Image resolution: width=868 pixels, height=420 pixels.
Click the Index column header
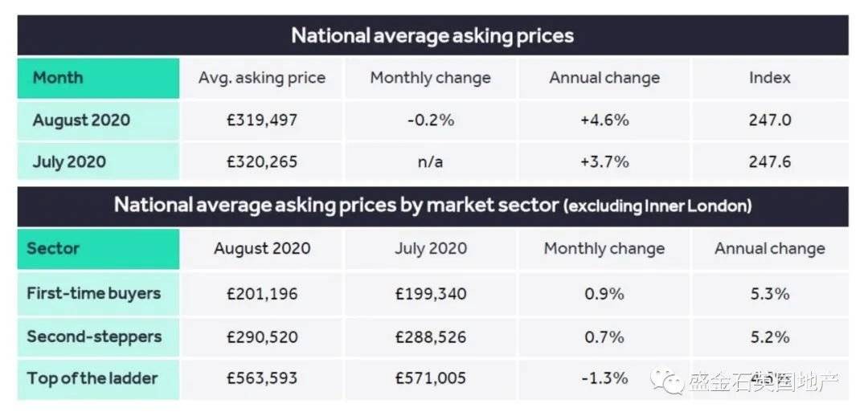point(769,78)
